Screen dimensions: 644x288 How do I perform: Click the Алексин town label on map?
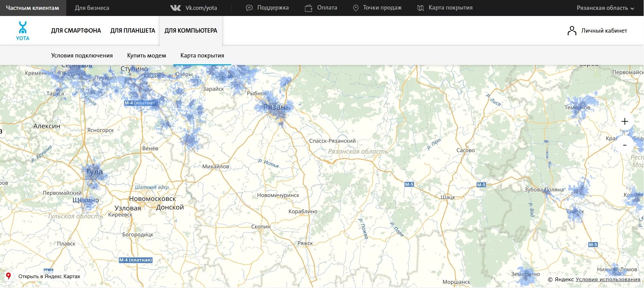tap(47, 126)
